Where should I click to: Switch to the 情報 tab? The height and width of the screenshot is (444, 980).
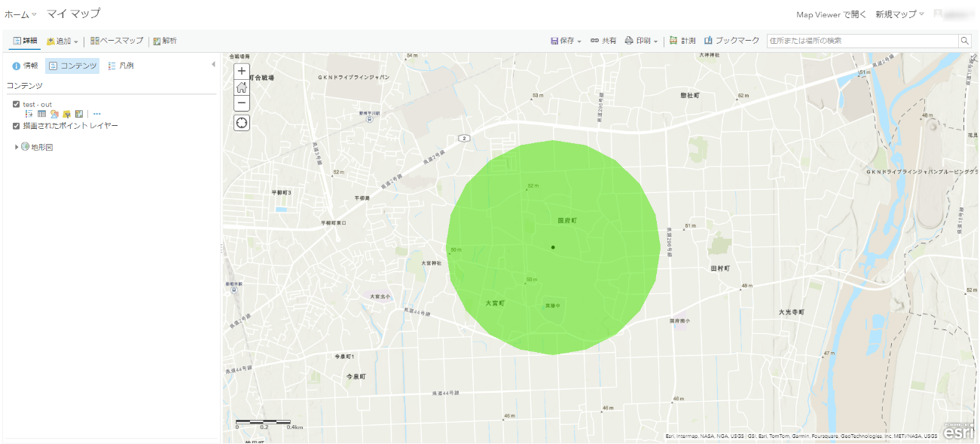pos(25,66)
